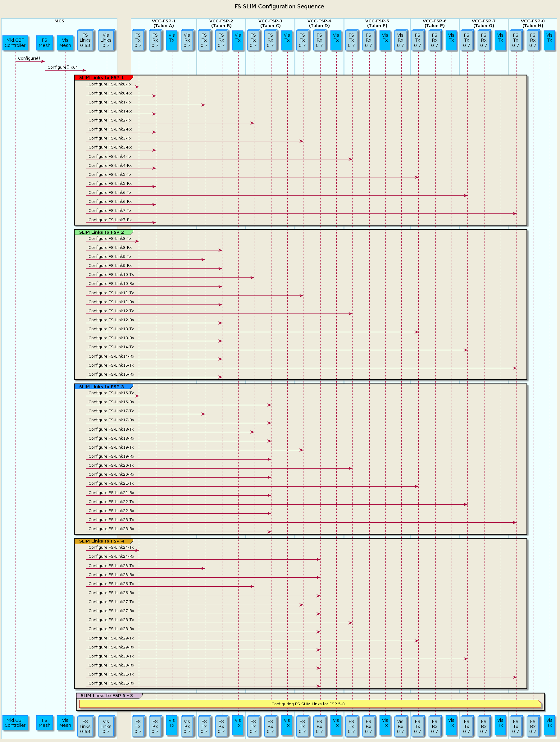This screenshot has height=742, width=560.
Task: Click the 'Configure() x64' message label
Action: [63, 67]
